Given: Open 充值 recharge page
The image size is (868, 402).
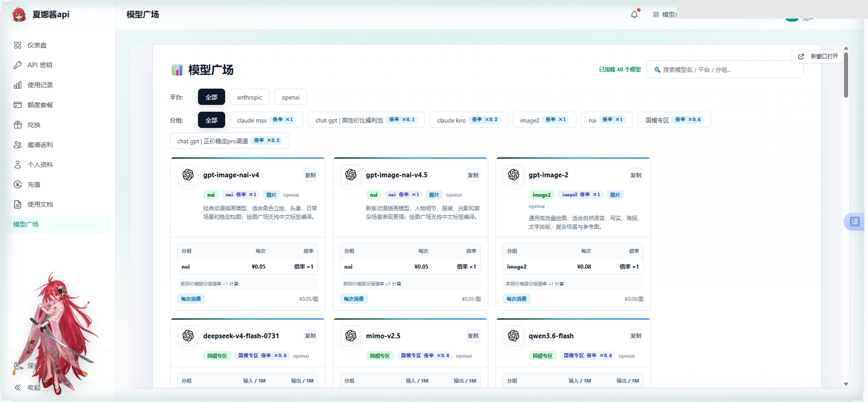Looking at the screenshot, I should point(58,184).
